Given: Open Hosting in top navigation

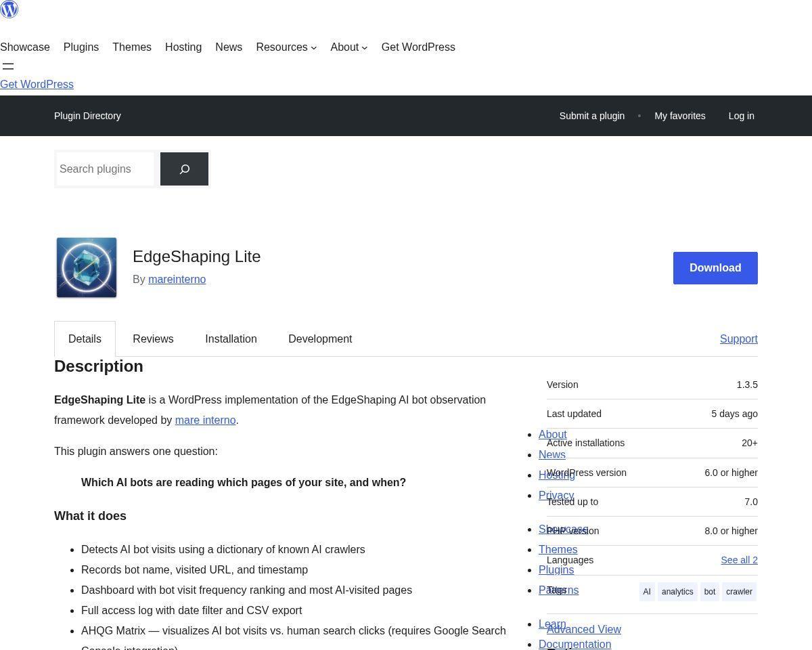Looking at the screenshot, I should coord(183,47).
